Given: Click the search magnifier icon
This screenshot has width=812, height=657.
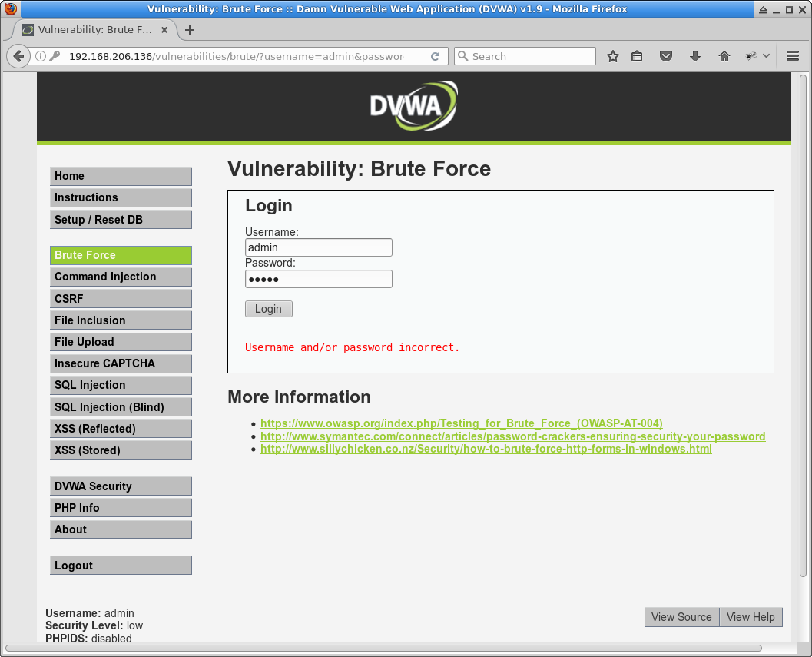Looking at the screenshot, I should 463,56.
